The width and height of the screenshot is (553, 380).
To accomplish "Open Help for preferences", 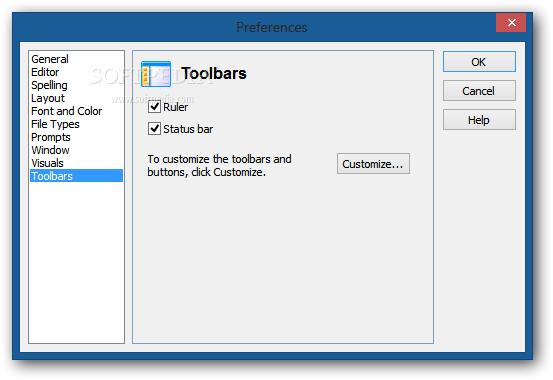I will click(479, 120).
